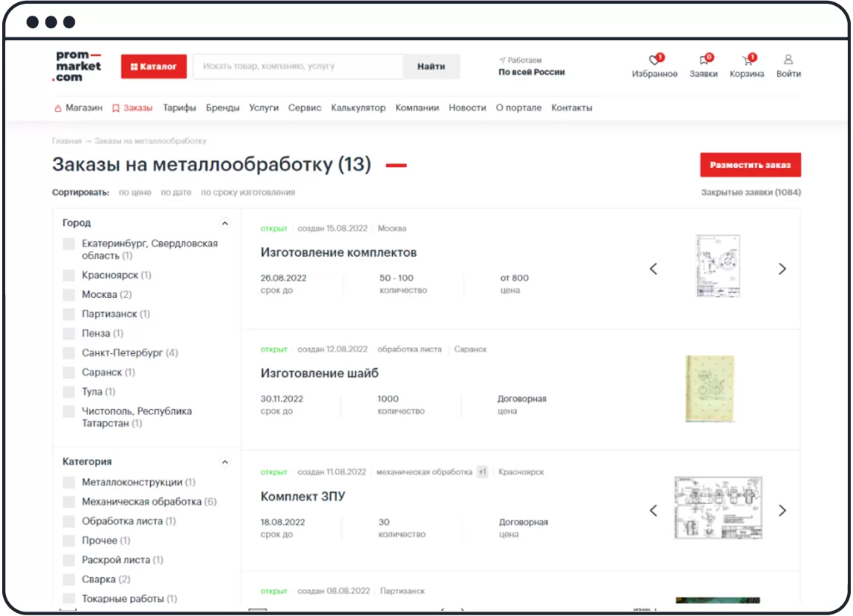853x616 pixels.
Task: Click the +1 category badge on Комплект ЗПУ
Action: click(x=483, y=472)
